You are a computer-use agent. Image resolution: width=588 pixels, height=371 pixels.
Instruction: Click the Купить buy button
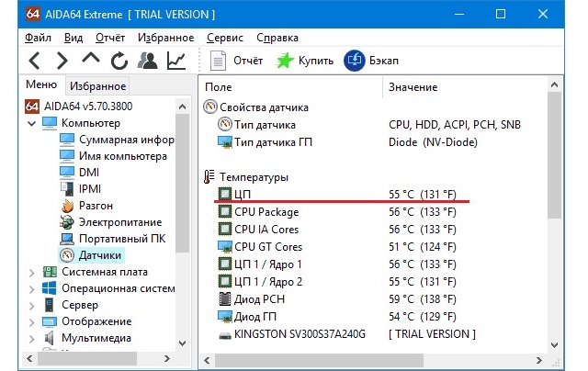click(304, 61)
